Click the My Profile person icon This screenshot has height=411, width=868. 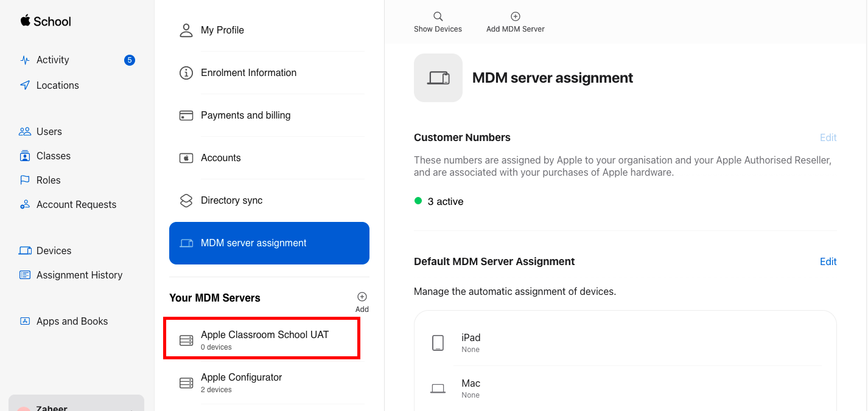pyautogui.click(x=186, y=30)
